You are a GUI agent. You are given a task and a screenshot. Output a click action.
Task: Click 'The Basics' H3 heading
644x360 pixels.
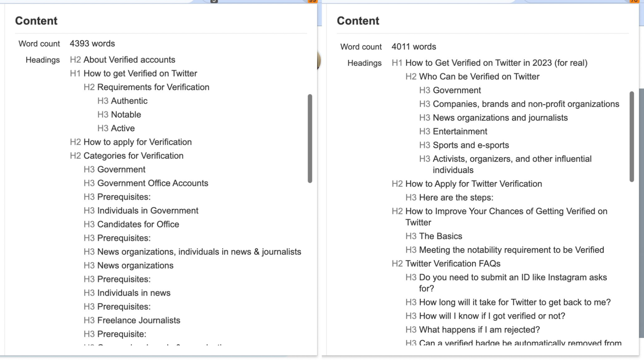pos(440,236)
